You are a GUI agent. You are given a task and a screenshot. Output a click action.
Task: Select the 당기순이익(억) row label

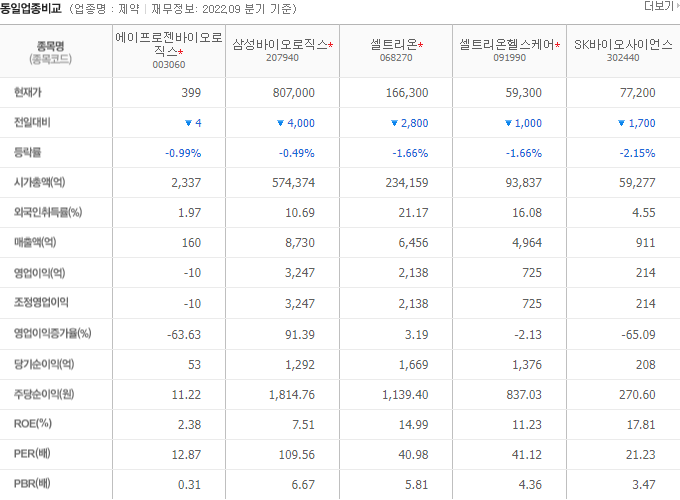pyautogui.click(x=44, y=364)
